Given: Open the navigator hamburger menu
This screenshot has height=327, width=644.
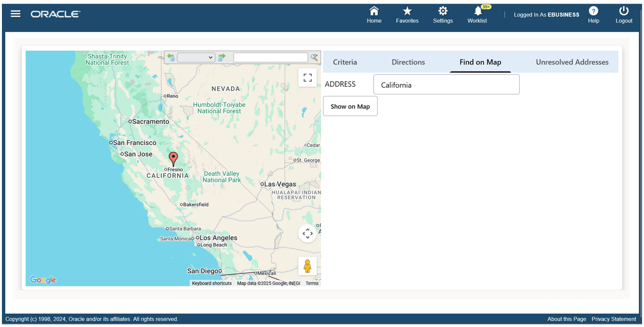Looking at the screenshot, I should [15, 13].
